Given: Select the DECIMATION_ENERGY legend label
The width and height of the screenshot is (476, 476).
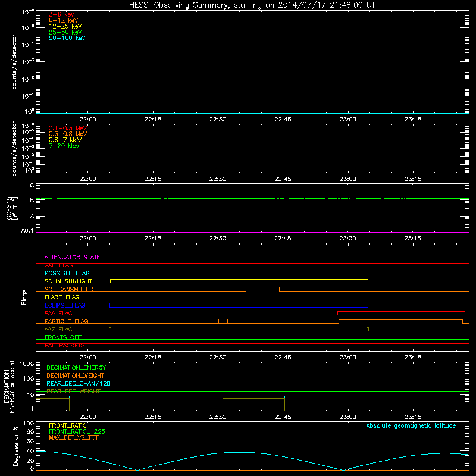Looking at the screenshot, I should pyautogui.click(x=77, y=368).
